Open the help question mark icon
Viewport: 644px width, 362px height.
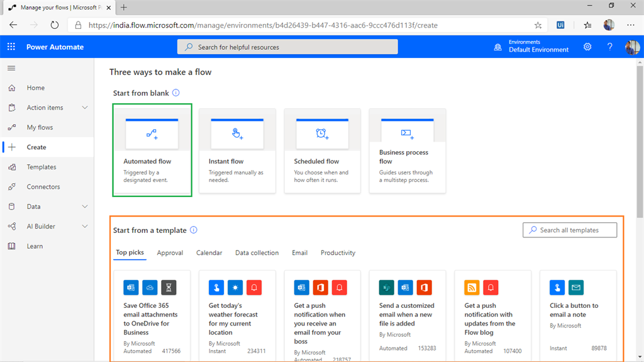tap(609, 47)
